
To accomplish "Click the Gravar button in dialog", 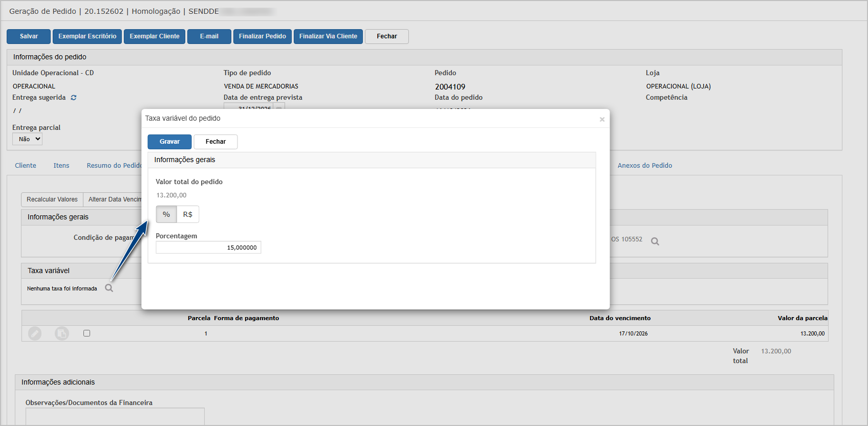I will [169, 142].
